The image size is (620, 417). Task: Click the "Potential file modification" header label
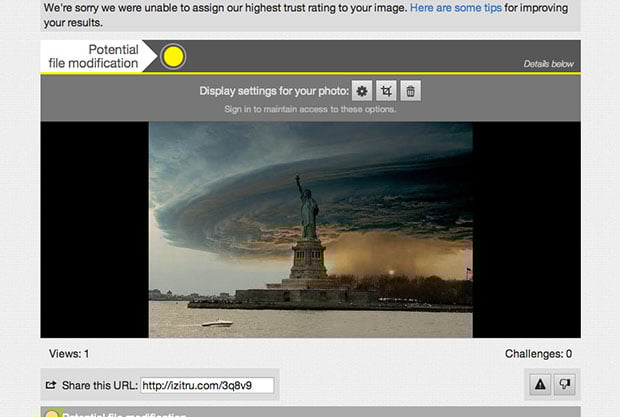click(94, 57)
